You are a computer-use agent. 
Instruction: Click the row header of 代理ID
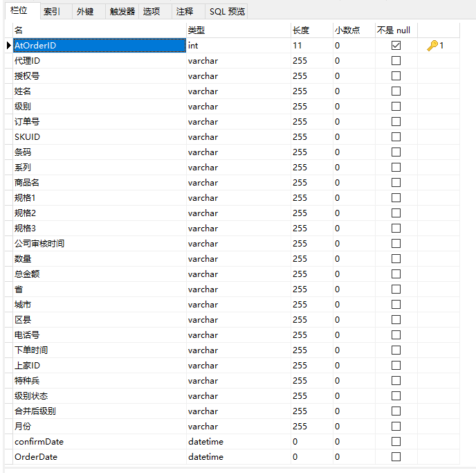9,61
